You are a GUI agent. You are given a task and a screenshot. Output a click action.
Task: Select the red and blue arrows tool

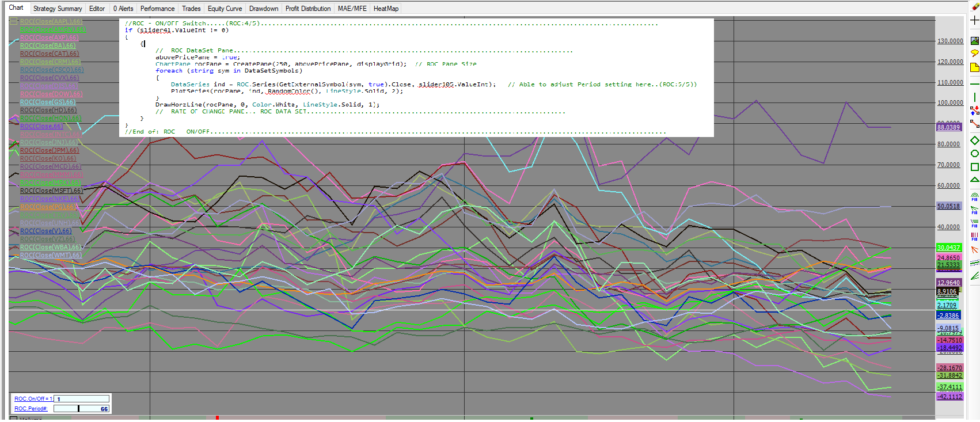(x=974, y=110)
